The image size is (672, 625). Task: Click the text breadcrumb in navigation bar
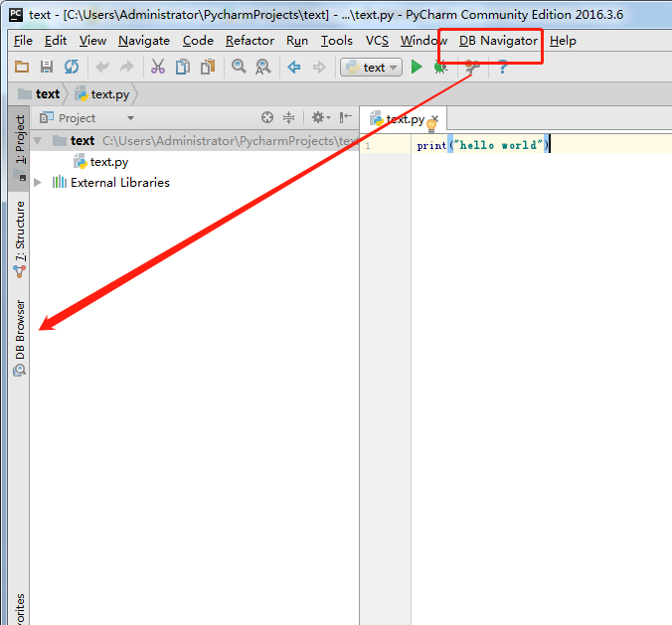tap(40, 93)
